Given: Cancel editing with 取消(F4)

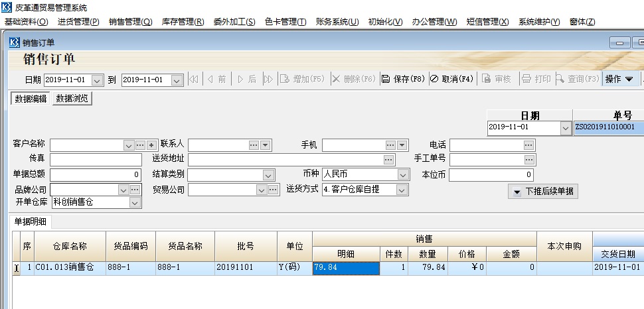Looking at the screenshot, I should point(451,79).
